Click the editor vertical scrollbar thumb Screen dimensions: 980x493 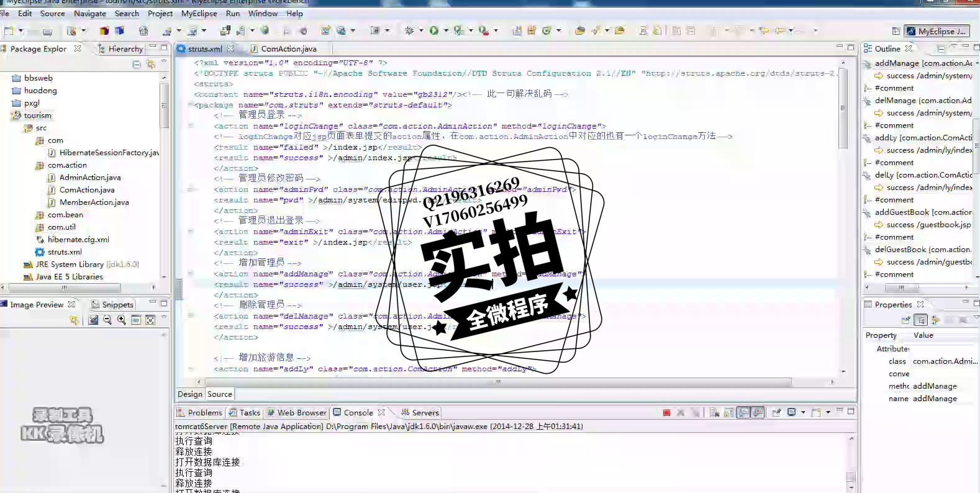(843, 108)
